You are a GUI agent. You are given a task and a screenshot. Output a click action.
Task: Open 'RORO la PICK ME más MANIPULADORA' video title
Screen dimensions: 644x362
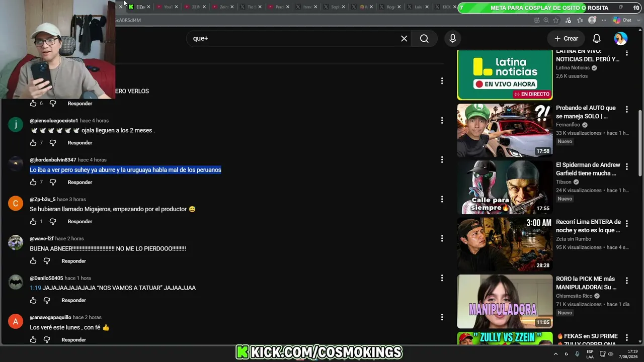click(586, 283)
